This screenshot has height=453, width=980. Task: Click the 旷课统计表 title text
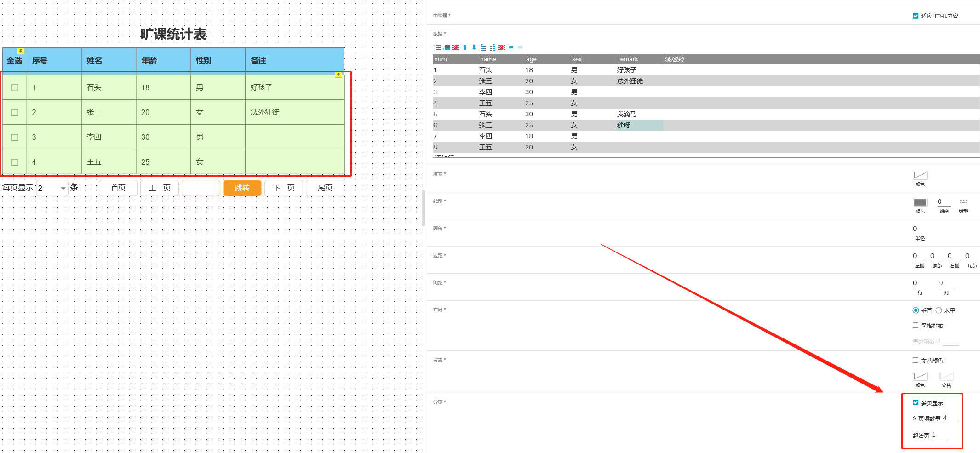point(173,34)
